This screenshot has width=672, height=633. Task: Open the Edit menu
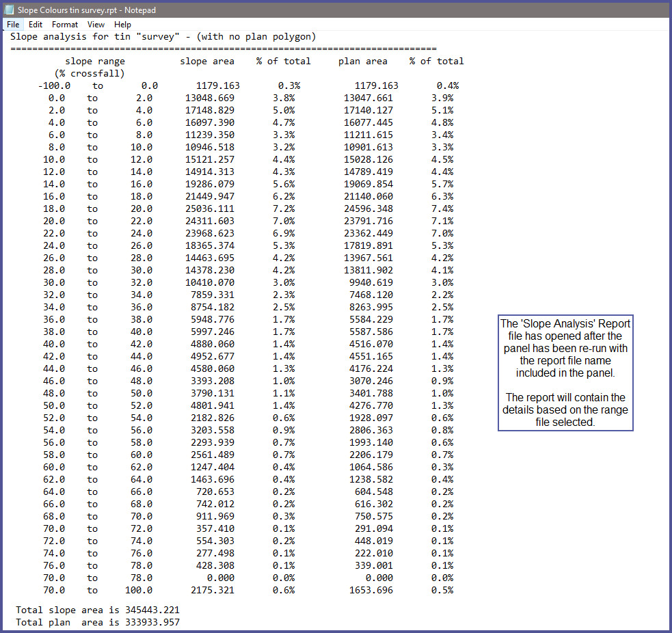[x=36, y=25]
